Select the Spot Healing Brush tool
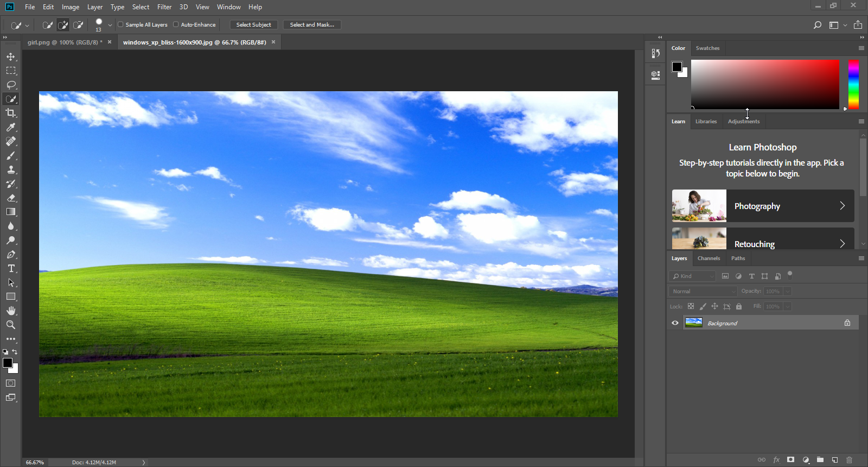The height and width of the screenshot is (467, 868). click(11, 141)
